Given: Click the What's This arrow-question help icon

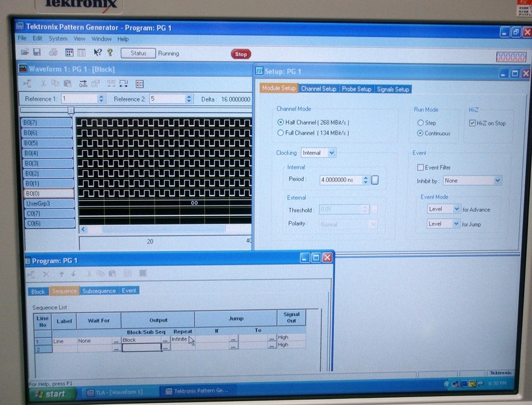Looking at the screenshot, I should 97,53.
